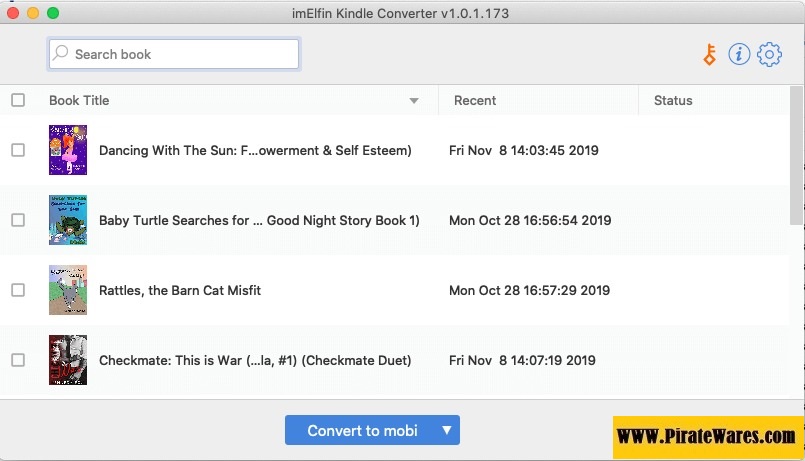Click the orange registration key icon
This screenshot has width=805, height=461.
click(x=710, y=55)
